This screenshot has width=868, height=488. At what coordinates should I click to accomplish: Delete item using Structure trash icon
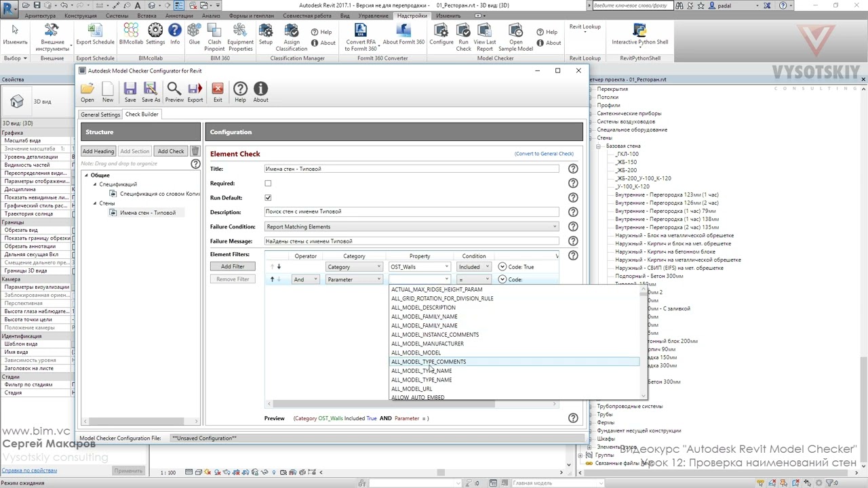(195, 151)
